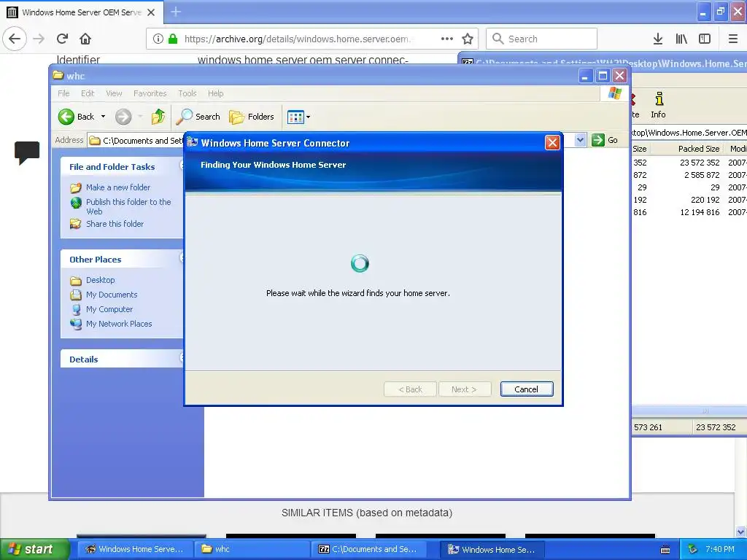Open Back history dropdown arrow in Explorer
747x560 pixels.
[103, 117]
